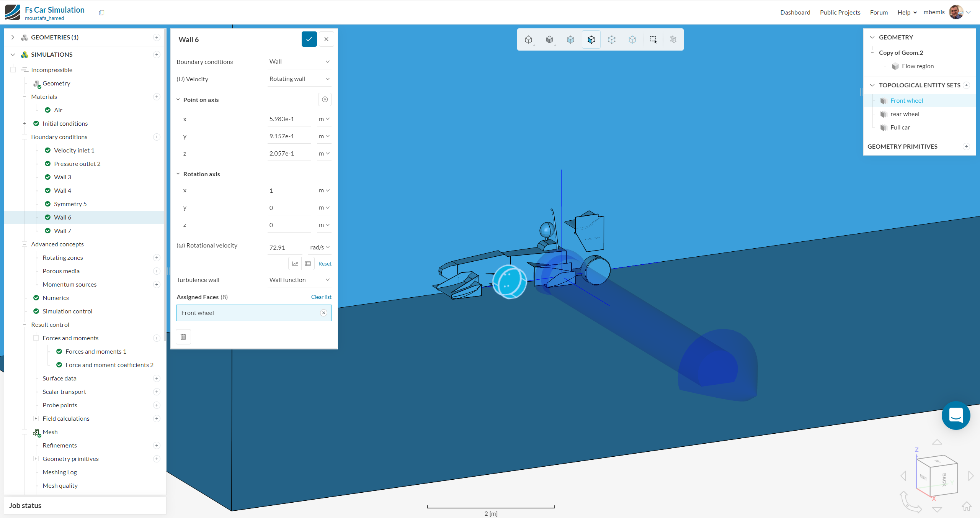980x518 pixels.
Task: Add a new geometry primitive
Action: (x=966, y=147)
